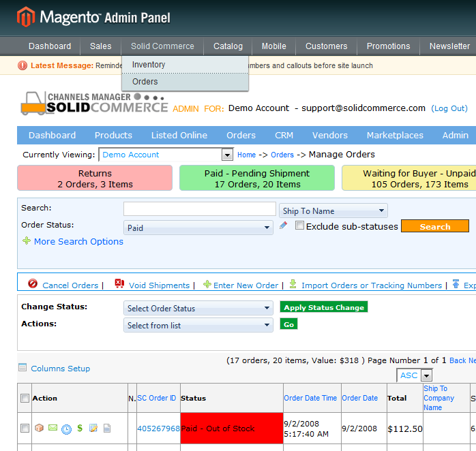
Task: Click the Columns Setup table icon
Action: point(23,367)
